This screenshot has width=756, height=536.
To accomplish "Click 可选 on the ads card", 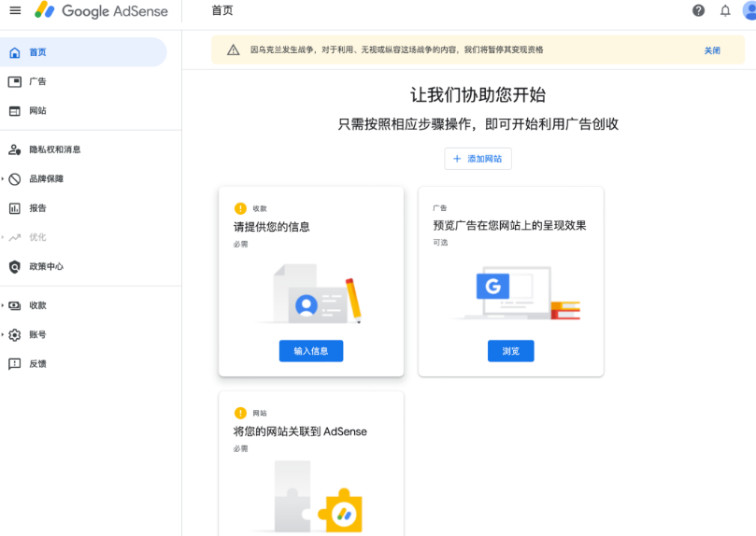I will coord(440,243).
